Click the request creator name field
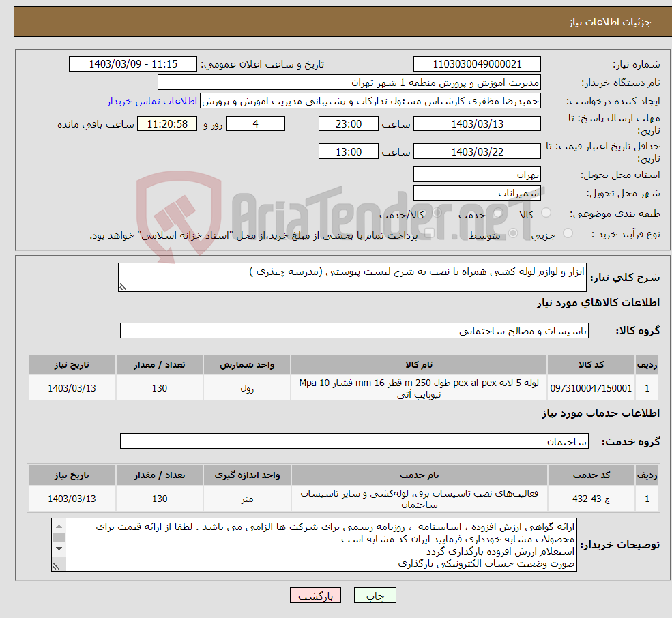The width and height of the screenshot is (672, 618). pos(370,101)
